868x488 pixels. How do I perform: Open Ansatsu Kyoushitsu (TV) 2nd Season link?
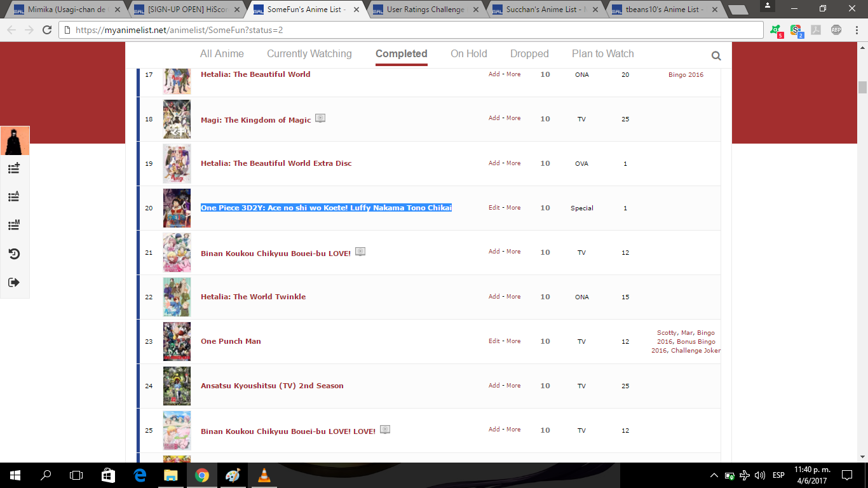[272, 386]
